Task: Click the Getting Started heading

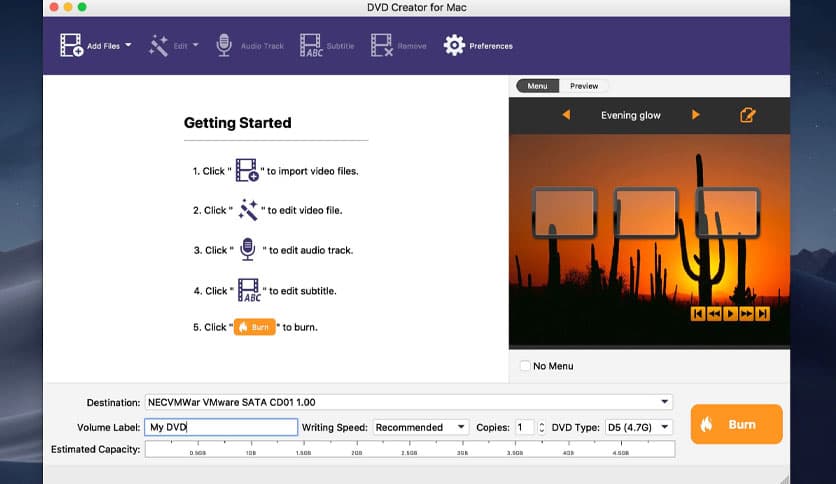Action: pyautogui.click(x=237, y=123)
